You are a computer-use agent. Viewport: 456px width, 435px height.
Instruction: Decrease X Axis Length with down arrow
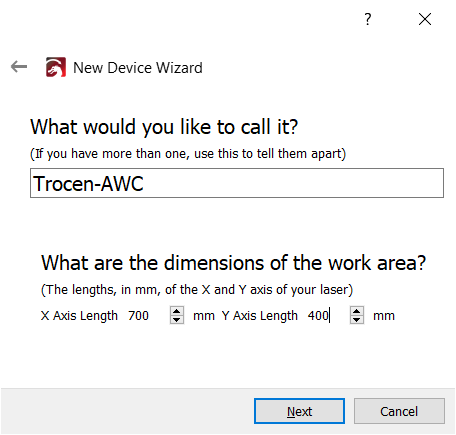[x=177, y=320]
